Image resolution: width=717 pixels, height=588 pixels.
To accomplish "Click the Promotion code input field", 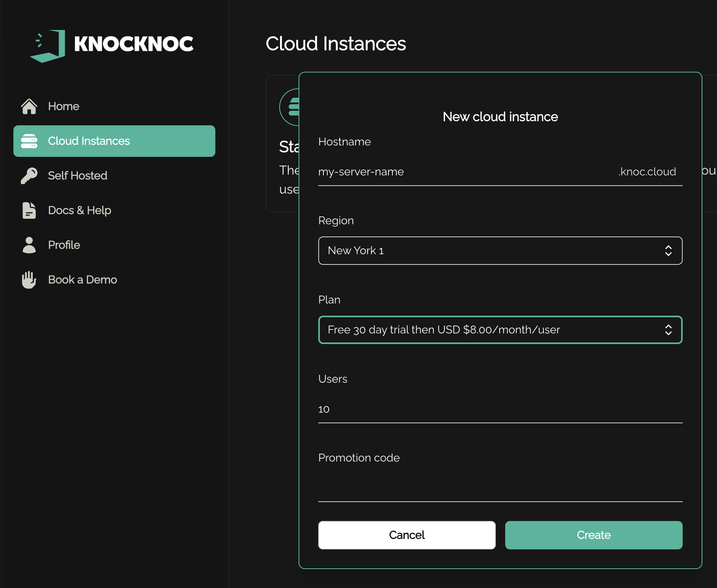I will click(500, 488).
